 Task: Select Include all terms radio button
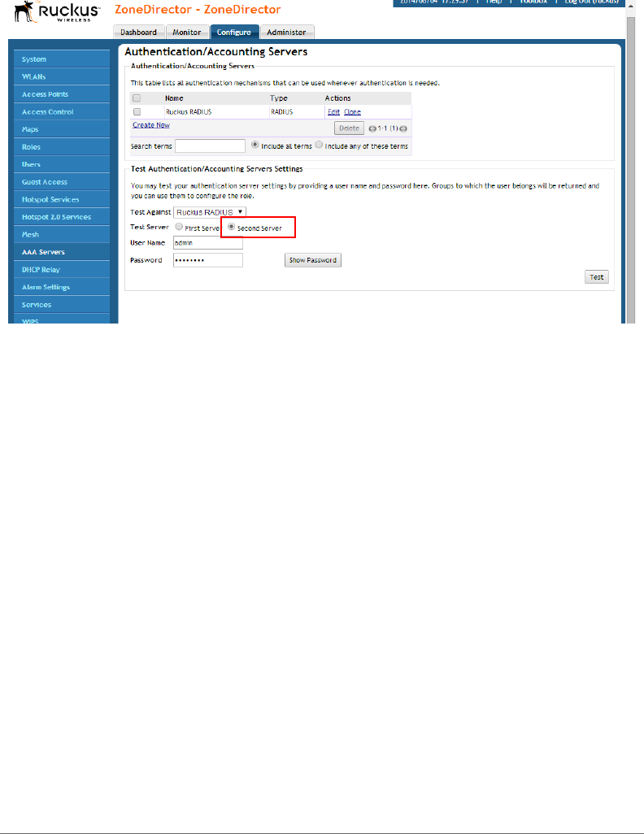[x=255, y=145]
